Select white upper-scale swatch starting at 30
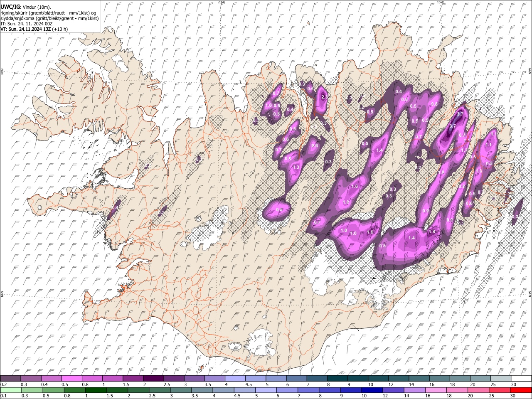 (521, 378)
